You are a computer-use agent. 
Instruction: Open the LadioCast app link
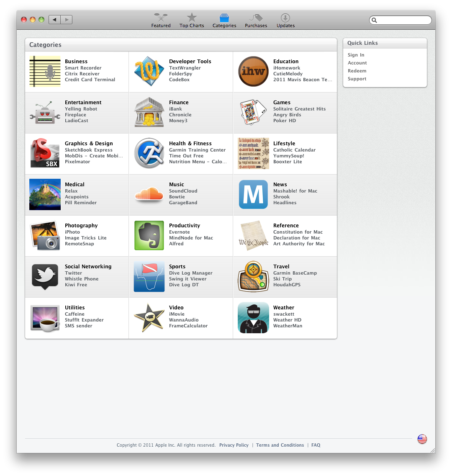click(76, 121)
